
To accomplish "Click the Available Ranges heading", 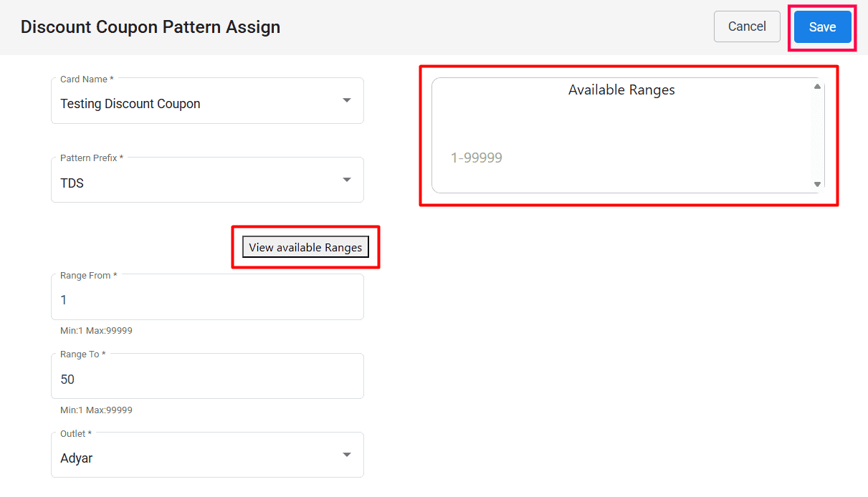I will pos(621,90).
